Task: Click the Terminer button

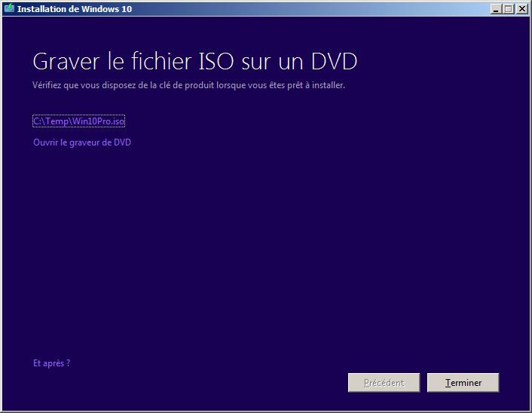Action: click(463, 383)
